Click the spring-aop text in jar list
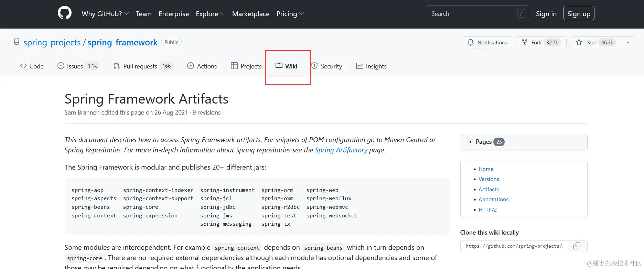This screenshot has width=644, height=269. 87,190
